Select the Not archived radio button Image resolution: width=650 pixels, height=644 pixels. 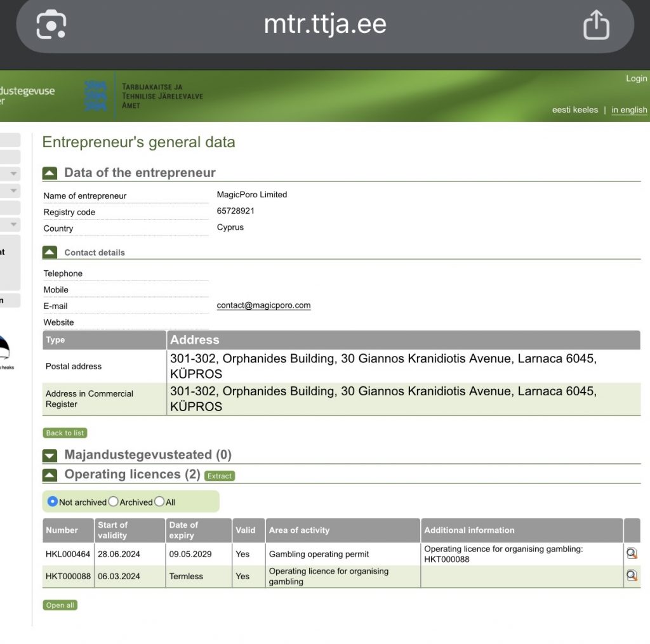coord(53,501)
